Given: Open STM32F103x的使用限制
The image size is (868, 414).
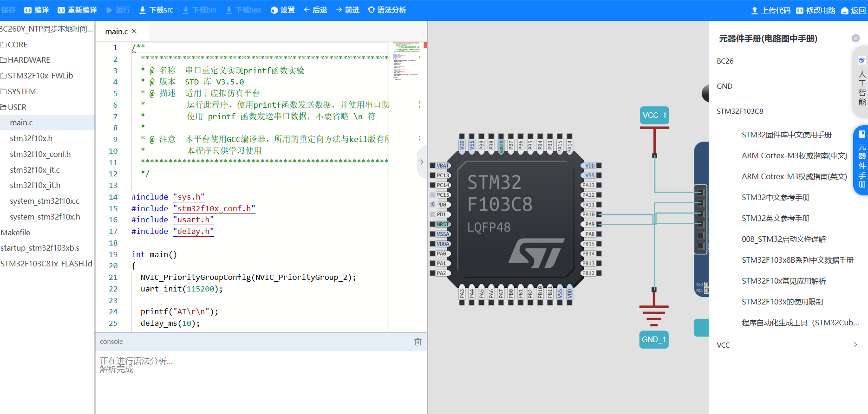Looking at the screenshot, I should coord(782,302).
